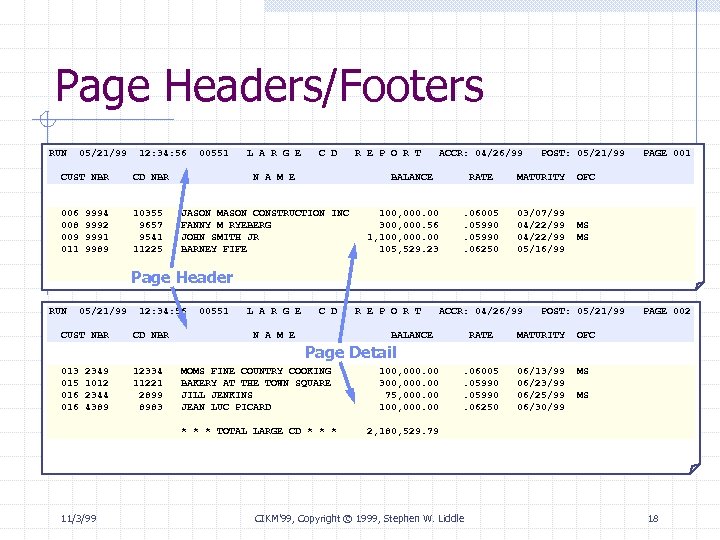
Task: Click maturity date 06/13/99
Action: pyautogui.click(x=541, y=371)
